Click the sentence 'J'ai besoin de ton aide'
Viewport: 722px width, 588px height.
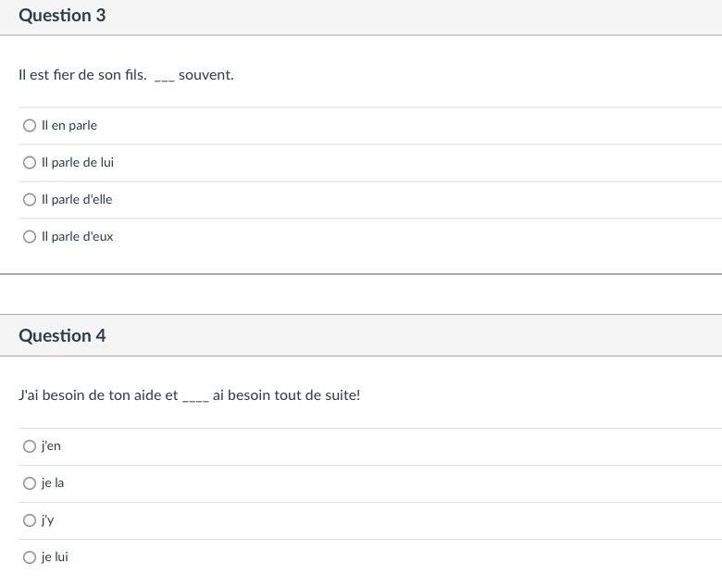[x=92, y=395]
